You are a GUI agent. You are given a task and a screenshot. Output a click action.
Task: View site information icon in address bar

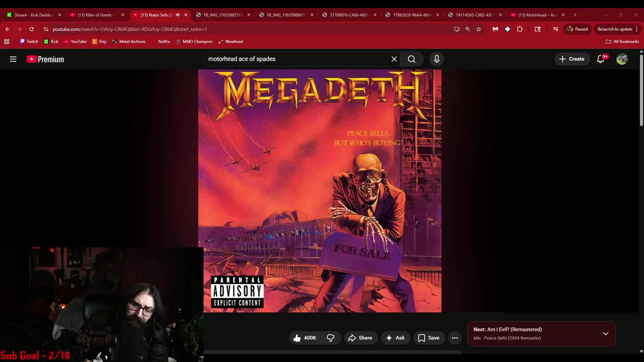(x=46, y=29)
